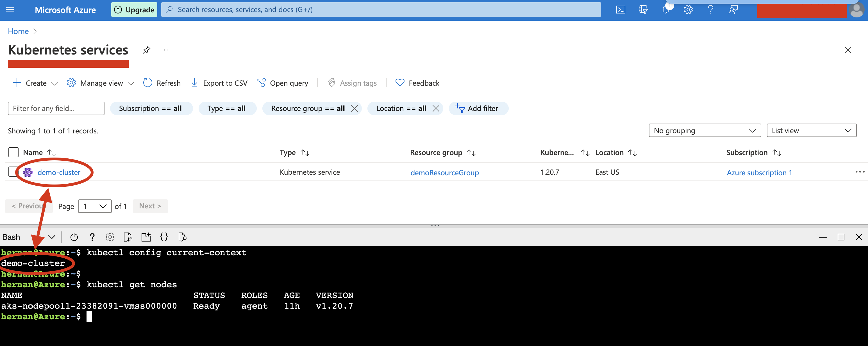Sort by Kubernetes version column
This screenshot has width=868, height=346.
pyautogui.click(x=565, y=152)
